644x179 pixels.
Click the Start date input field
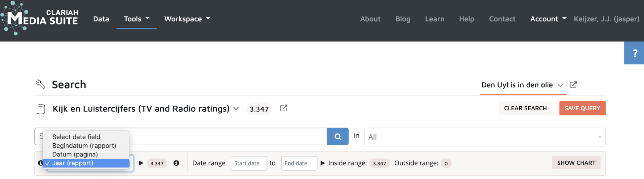point(248,163)
